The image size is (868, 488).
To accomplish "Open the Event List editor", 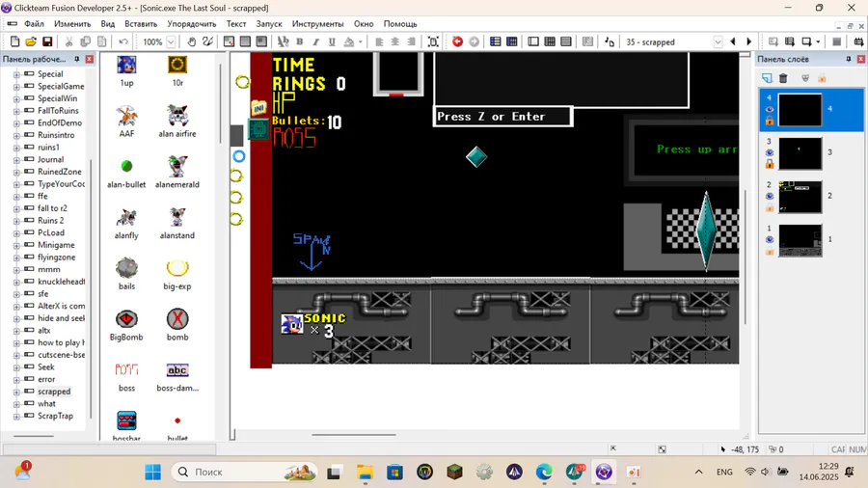I will (566, 42).
